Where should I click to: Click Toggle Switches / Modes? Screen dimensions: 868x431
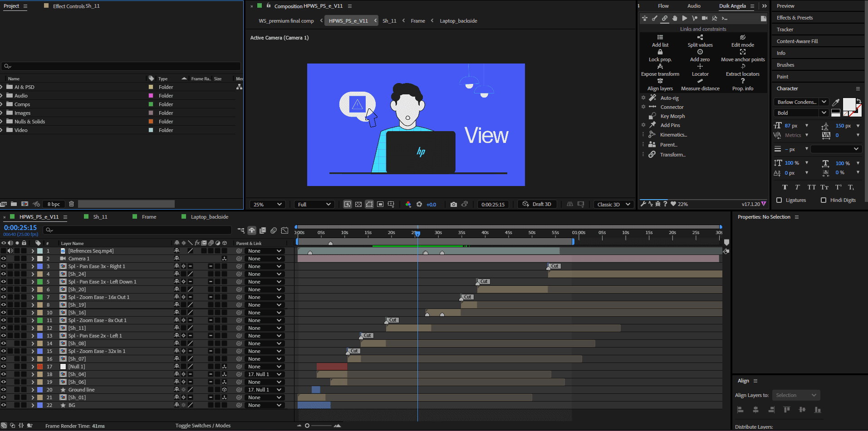coord(203,426)
